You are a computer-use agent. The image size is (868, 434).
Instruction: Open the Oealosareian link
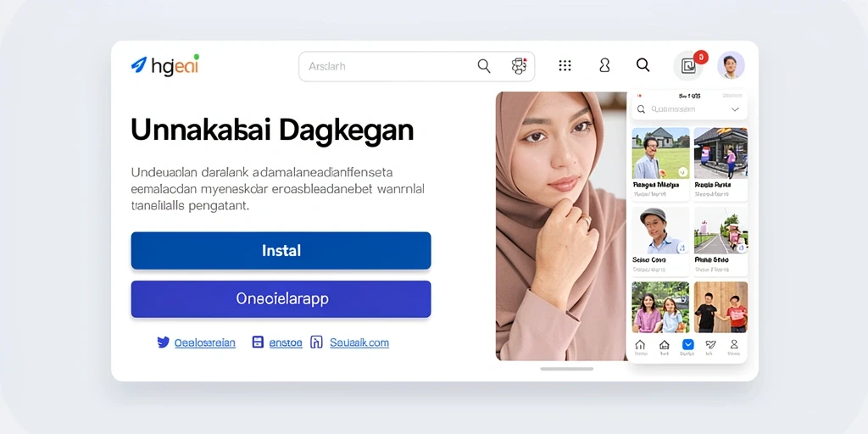tap(205, 342)
